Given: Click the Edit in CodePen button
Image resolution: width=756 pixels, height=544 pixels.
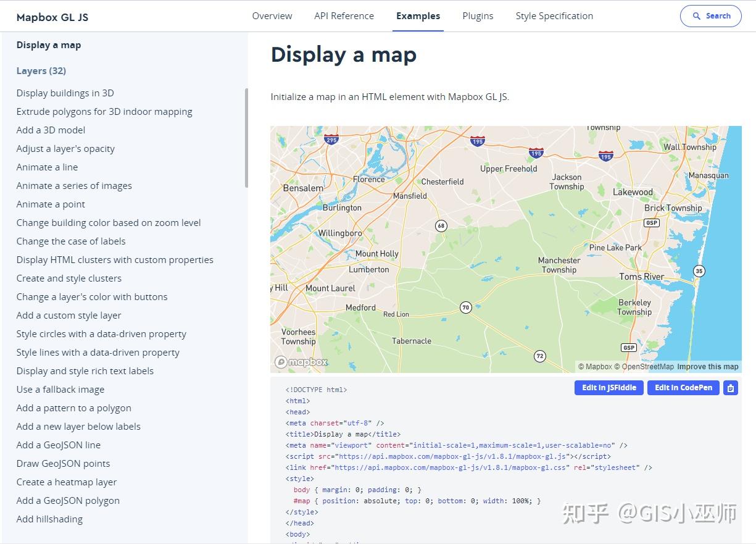Looking at the screenshot, I should coord(683,388).
